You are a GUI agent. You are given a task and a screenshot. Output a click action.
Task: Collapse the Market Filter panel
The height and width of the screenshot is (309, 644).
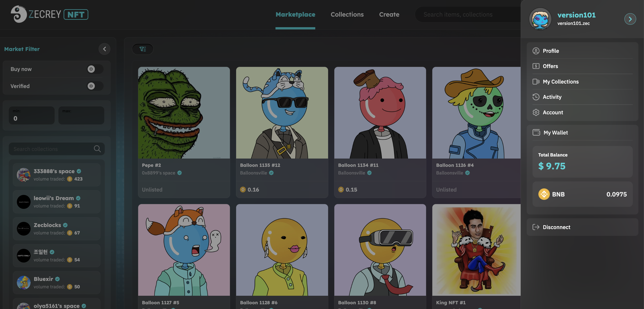[104, 49]
